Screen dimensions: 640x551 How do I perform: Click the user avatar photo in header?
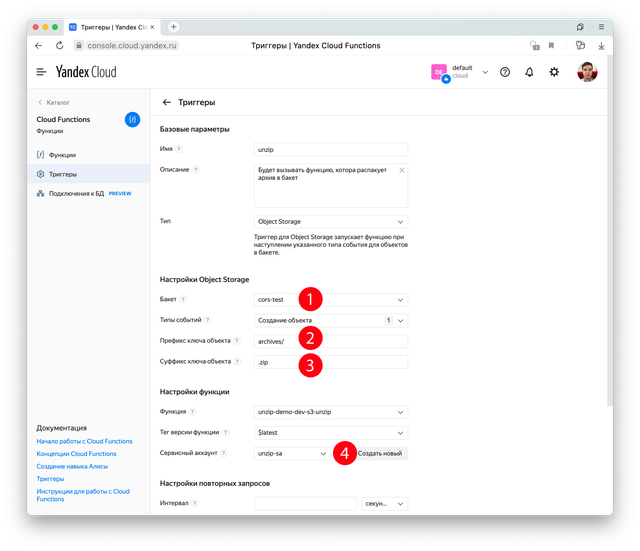click(x=587, y=72)
